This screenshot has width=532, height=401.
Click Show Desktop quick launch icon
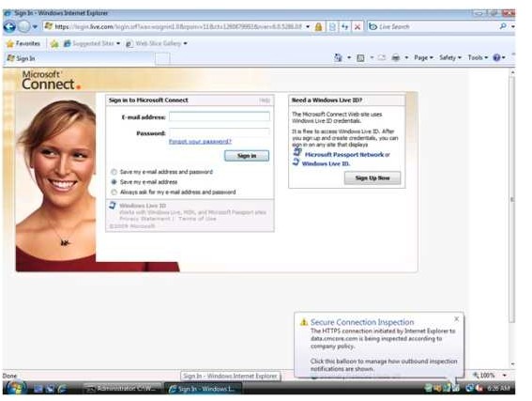(38, 389)
